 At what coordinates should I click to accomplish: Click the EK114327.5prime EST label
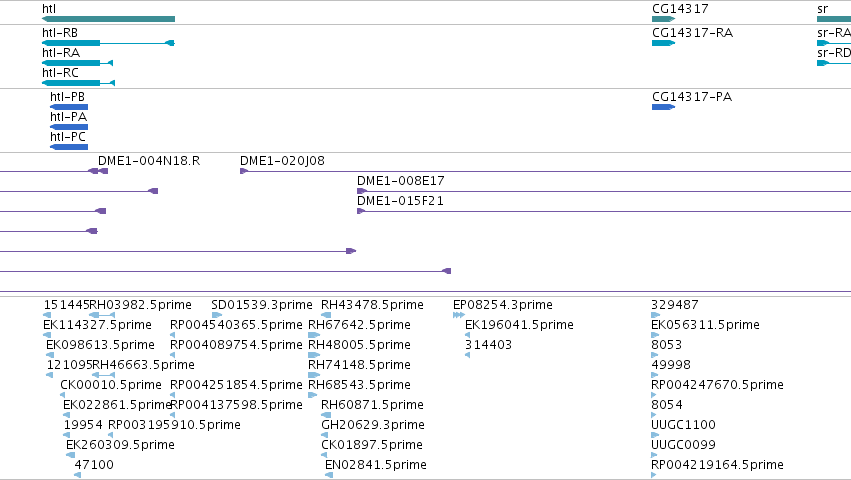click(97, 325)
